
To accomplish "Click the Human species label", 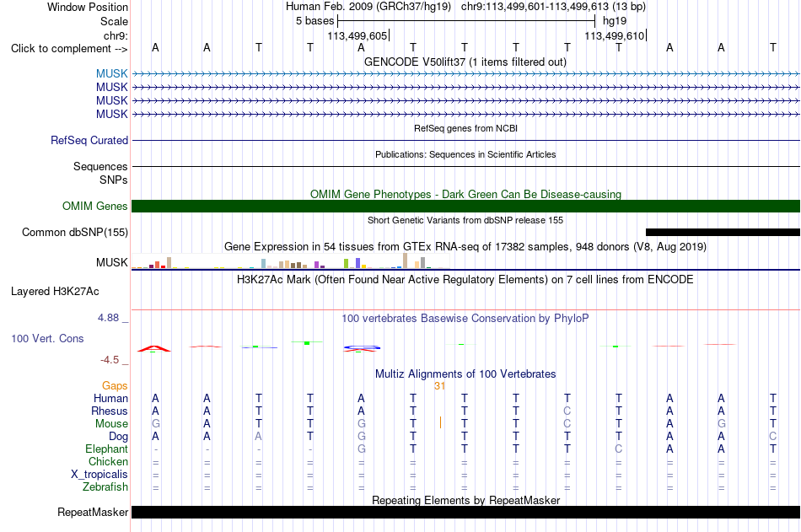I will [x=110, y=398].
